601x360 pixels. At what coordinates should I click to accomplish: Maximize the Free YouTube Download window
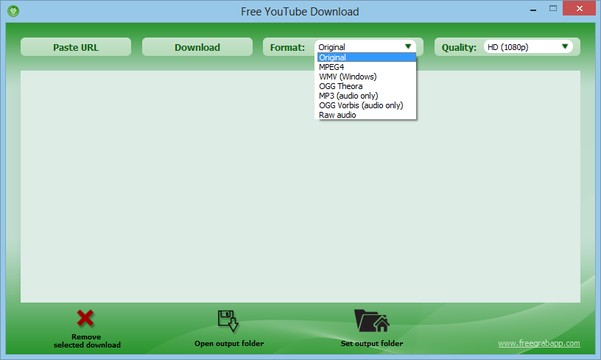pyautogui.click(x=553, y=8)
